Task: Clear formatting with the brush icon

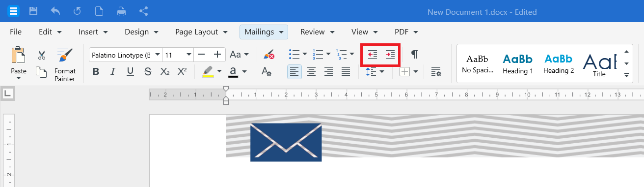Action: point(268,55)
